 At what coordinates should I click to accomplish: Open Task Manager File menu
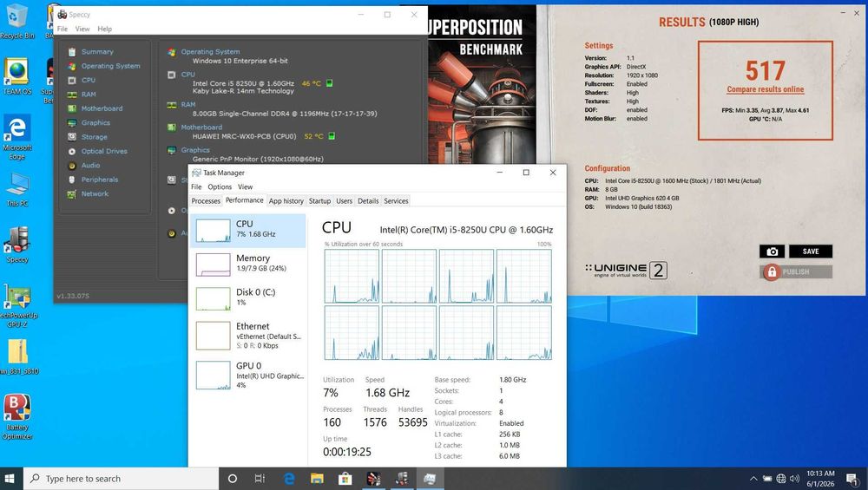click(196, 187)
